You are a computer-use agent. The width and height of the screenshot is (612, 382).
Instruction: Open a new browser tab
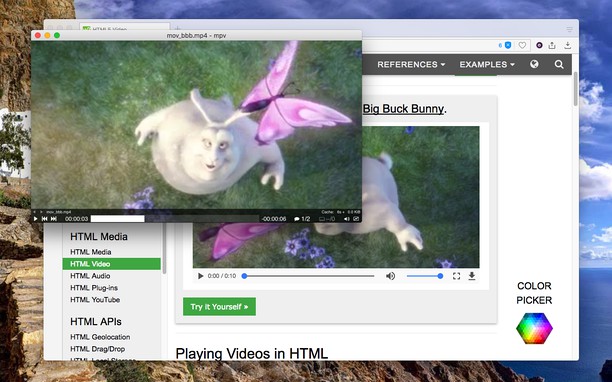click(x=178, y=28)
